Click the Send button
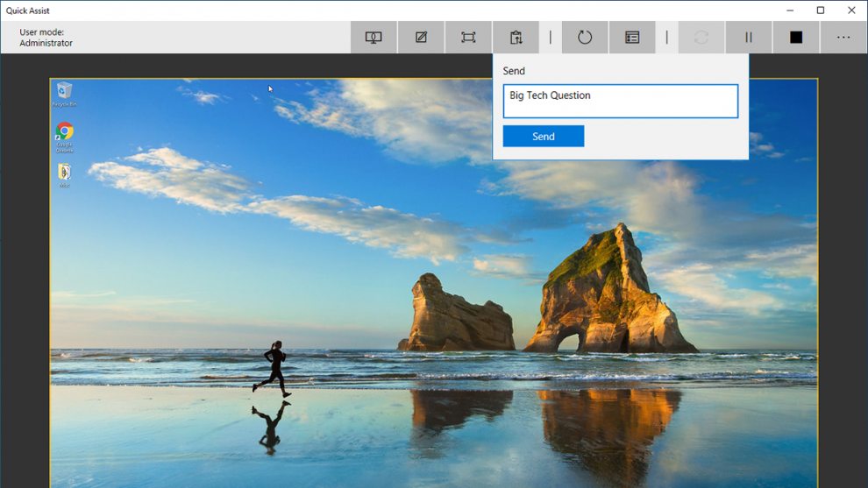Viewport: 868px width, 488px height. [x=544, y=136]
